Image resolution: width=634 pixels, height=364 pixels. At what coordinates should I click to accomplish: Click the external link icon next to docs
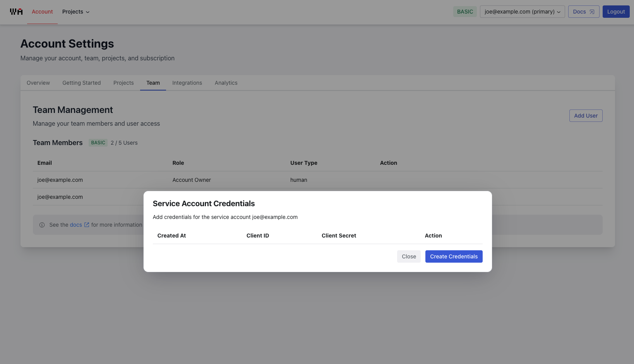pos(87,224)
